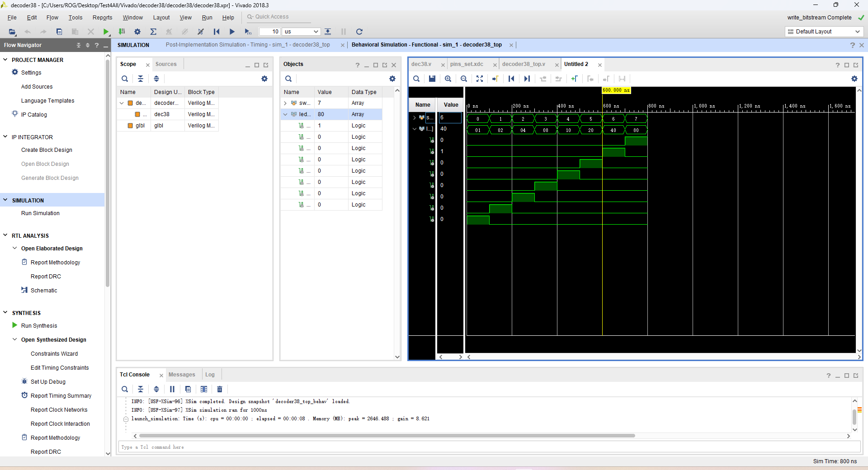Image resolution: width=868 pixels, height=470 pixels.
Task: Collapse the decoder scope tree node
Action: tap(122, 103)
